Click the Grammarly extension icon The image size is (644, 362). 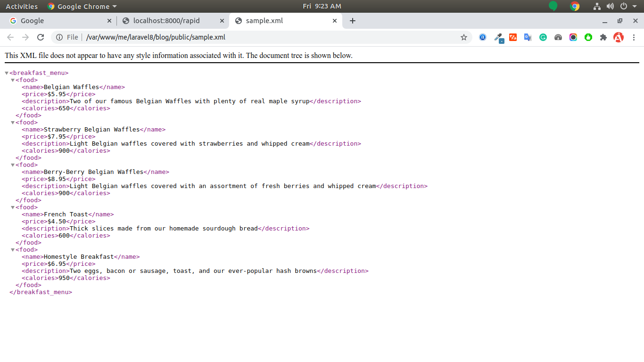point(543,37)
